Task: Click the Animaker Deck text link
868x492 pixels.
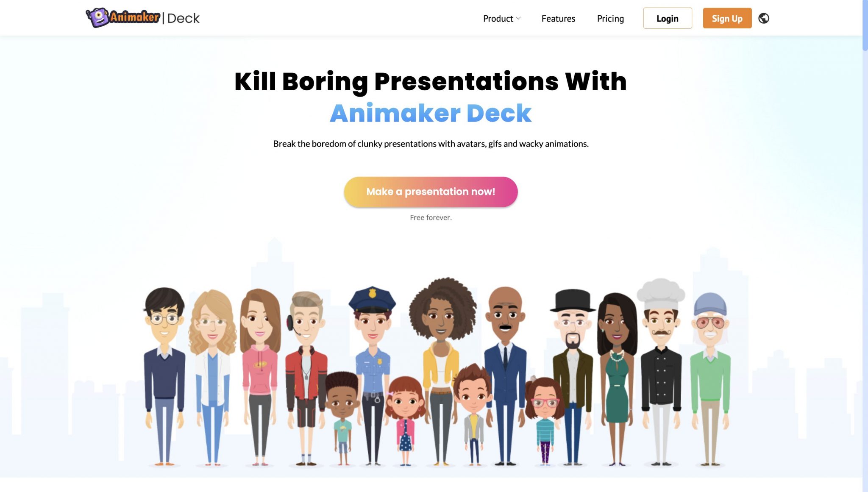Action: click(x=431, y=112)
